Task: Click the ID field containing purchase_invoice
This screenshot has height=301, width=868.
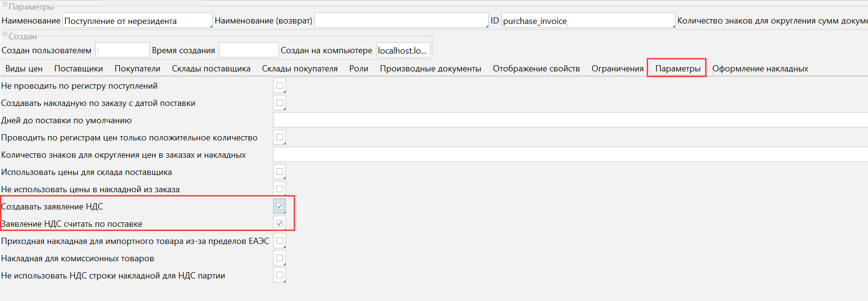Action: click(587, 21)
